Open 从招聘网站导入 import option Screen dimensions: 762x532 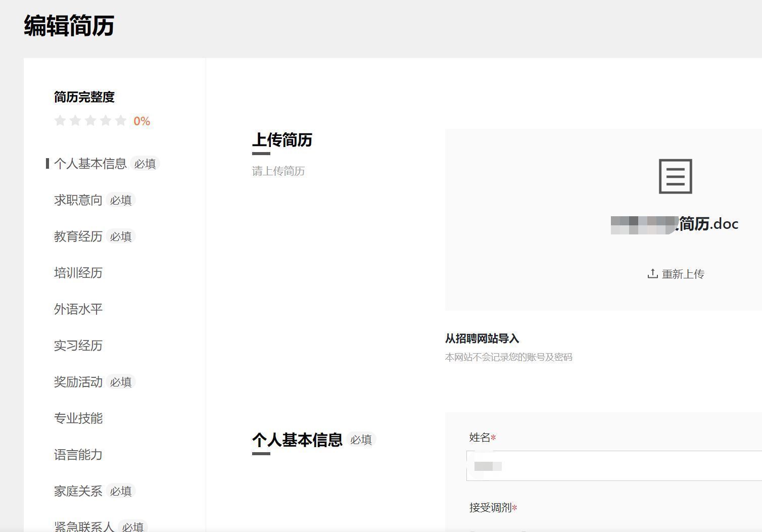(x=481, y=338)
